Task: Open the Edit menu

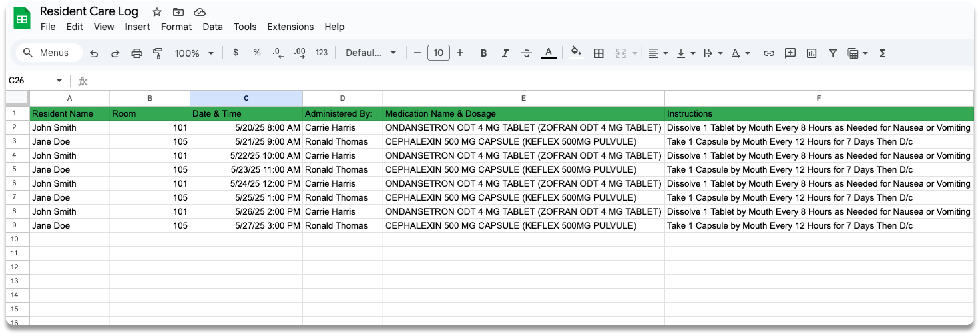Action: (75, 27)
